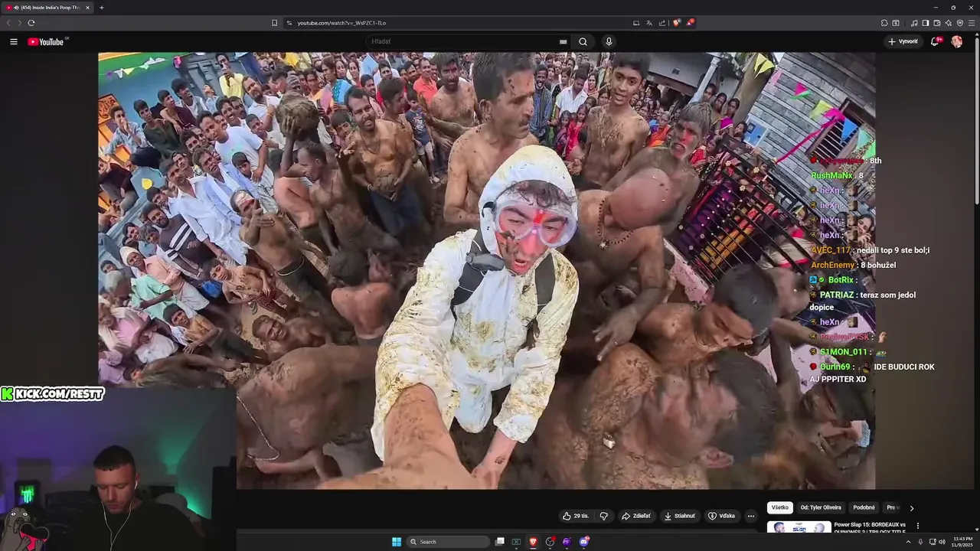980x551 pixels.
Task: Mute the tab using its speaker icon
Action: point(16,8)
